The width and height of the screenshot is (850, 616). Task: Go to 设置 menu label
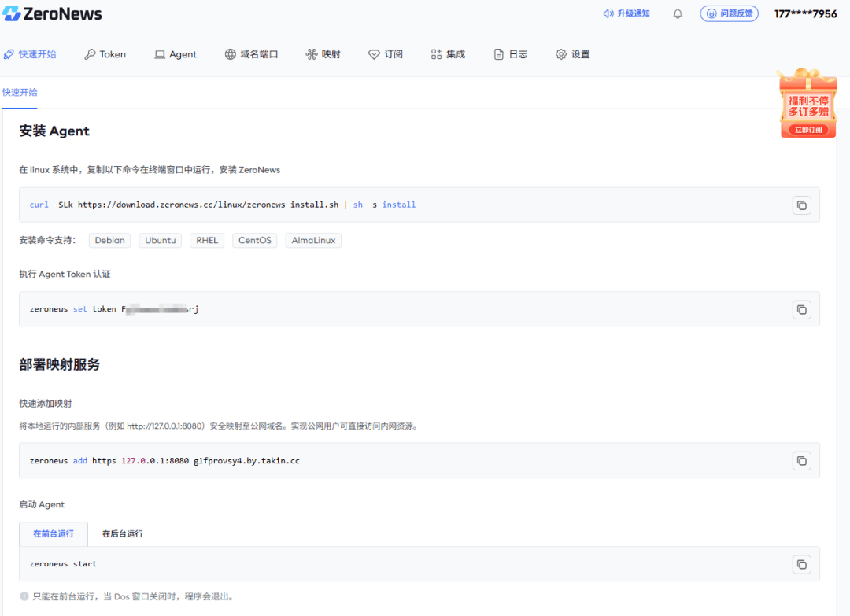tap(581, 54)
